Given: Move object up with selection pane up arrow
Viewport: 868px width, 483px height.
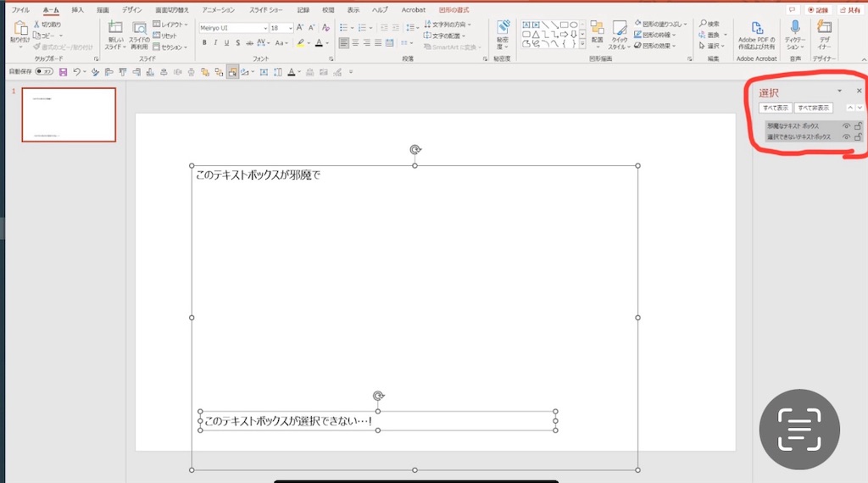Looking at the screenshot, I should 850,108.
